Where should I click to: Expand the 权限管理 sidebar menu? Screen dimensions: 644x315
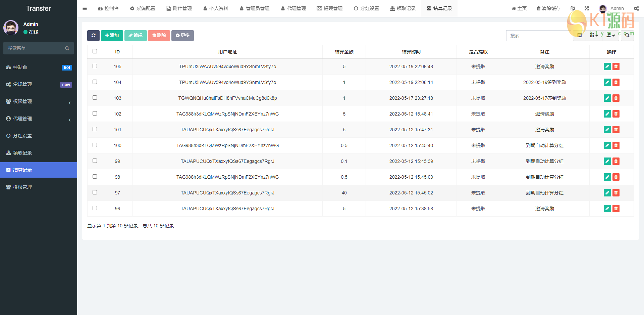point(39,101)
